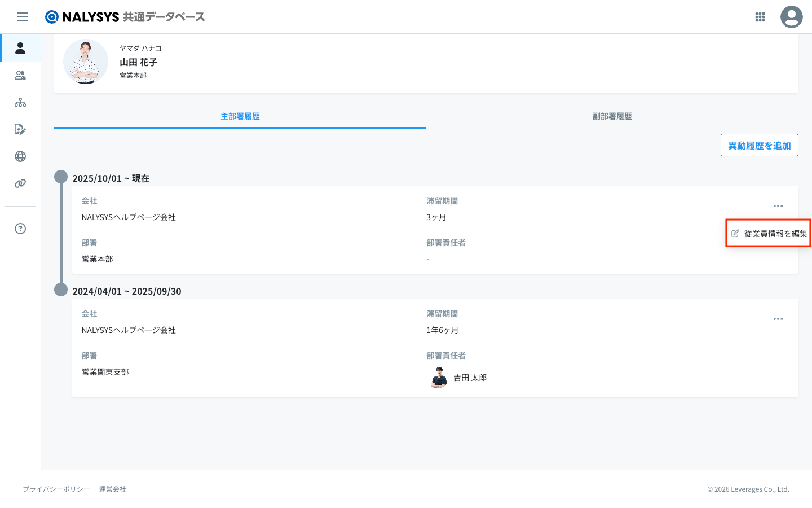812x508 pixels.
Task: Open the group members sidebar icon
Action: click(x=20, y=75)
